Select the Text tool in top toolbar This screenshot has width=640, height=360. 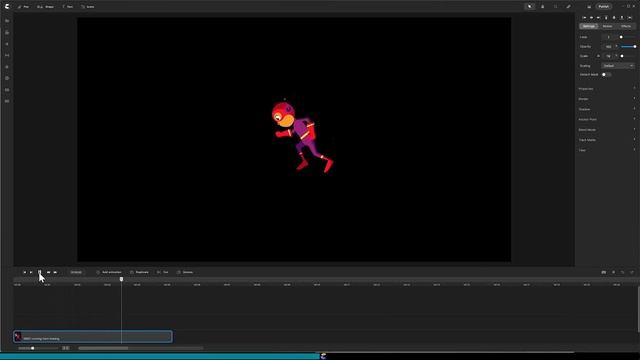(67, 7)
